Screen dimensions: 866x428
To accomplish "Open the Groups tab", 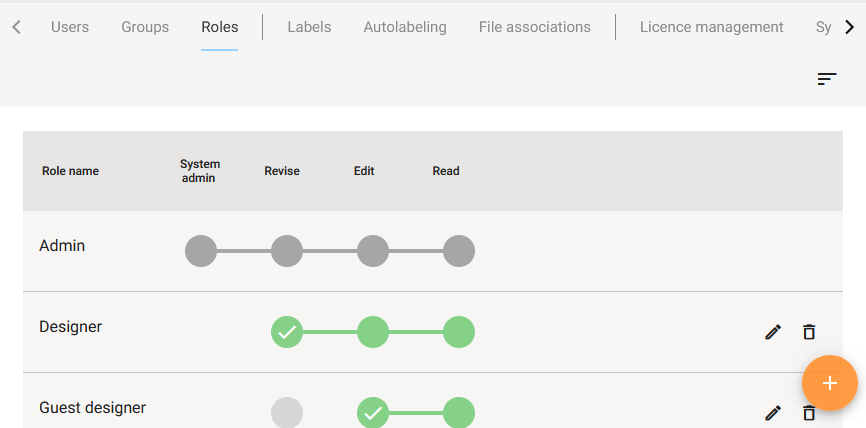I will (x=145, y=27).
